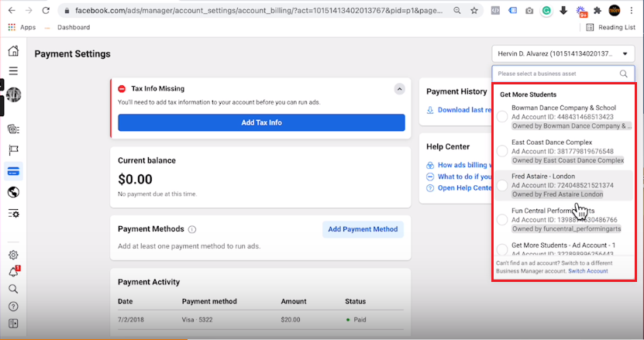Click Add Payment Method button
The height and width of the screenshot is (340, 644).
pos(363,229)
